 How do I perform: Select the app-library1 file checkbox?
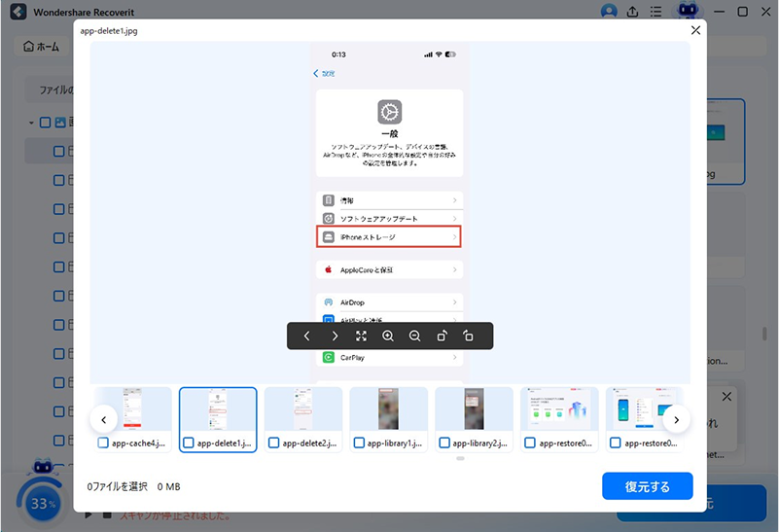[x=359, y=443]
